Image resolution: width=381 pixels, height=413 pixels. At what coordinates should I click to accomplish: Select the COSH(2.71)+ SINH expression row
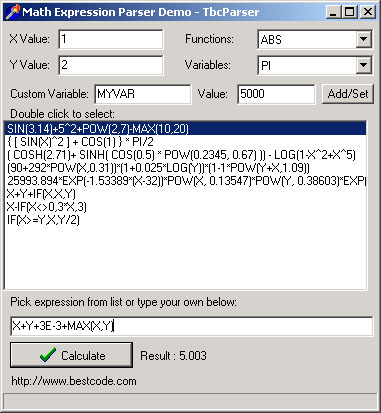pyautogui.click(x=186, y=155)
